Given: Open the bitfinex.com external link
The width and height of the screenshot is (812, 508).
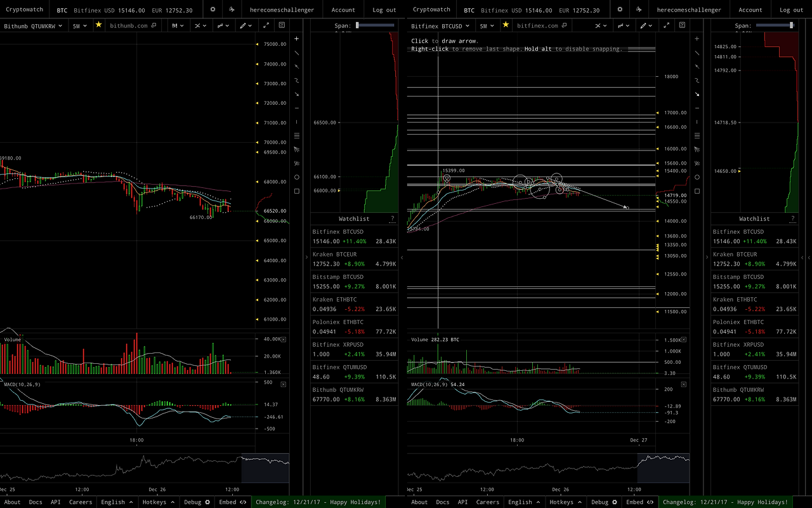Looking at the screenshot, I should pos(542,26).
